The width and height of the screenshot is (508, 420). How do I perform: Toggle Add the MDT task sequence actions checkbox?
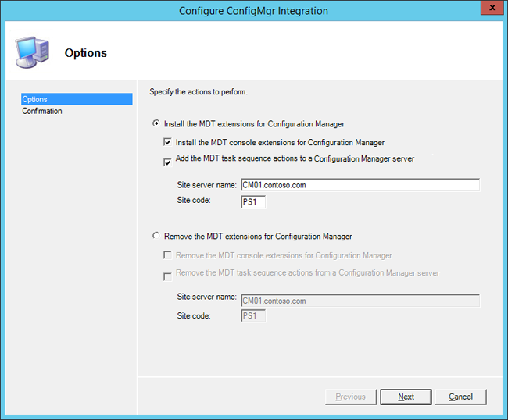click(x=167, y=162)
